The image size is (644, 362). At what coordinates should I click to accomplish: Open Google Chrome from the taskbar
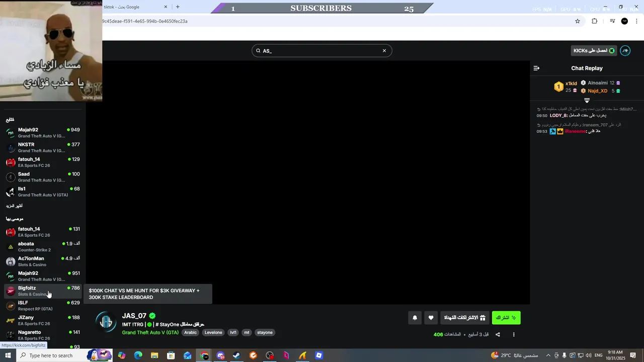click(x=204, y=355)
